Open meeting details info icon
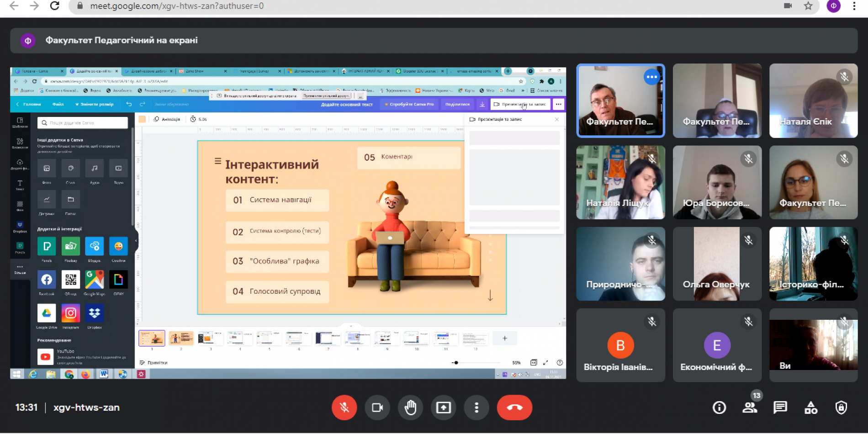Screen dimensions: 868x434 tap(719, 408)
